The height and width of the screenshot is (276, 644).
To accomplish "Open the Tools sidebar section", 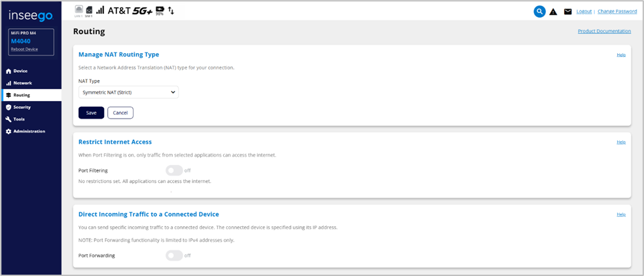I will (19, 119).
